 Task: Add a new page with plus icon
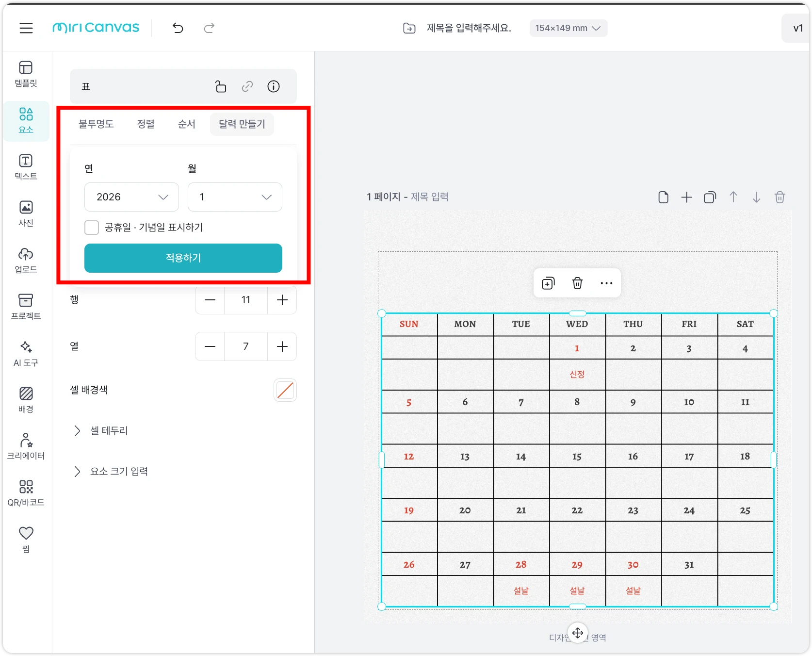[686, 197]
